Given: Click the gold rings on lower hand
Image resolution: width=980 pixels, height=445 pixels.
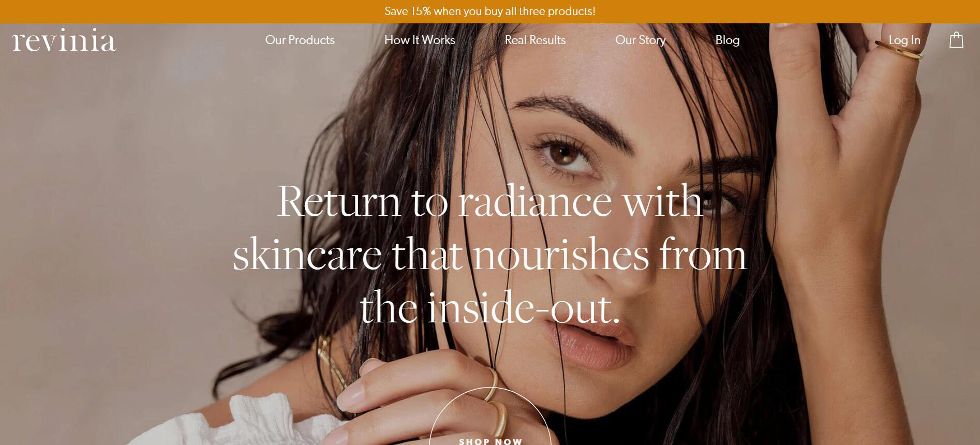Looking at the screenshot, I should pyautogui.click(x=494, y=404).
